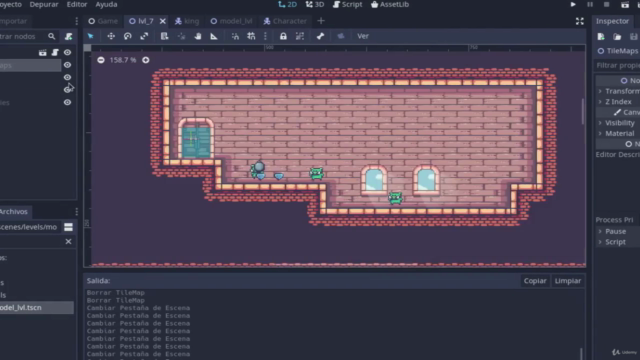Open the Depurar menu
The height and width of the screenshot is (360, 640).
(44, 4)
